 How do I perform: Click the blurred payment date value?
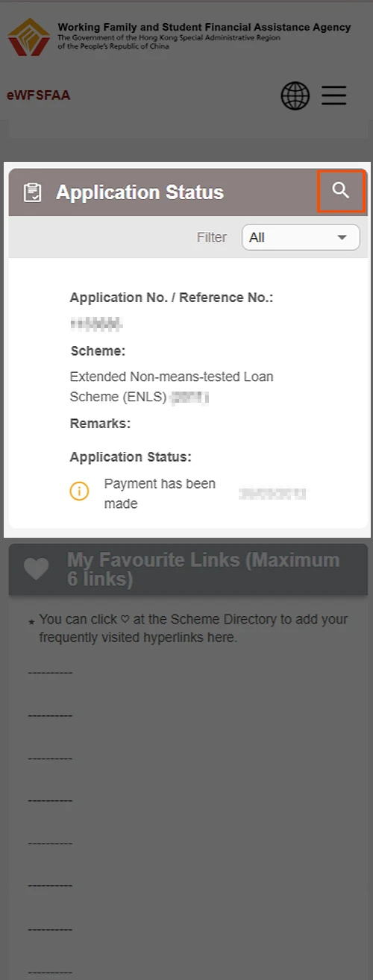(272, 493)
